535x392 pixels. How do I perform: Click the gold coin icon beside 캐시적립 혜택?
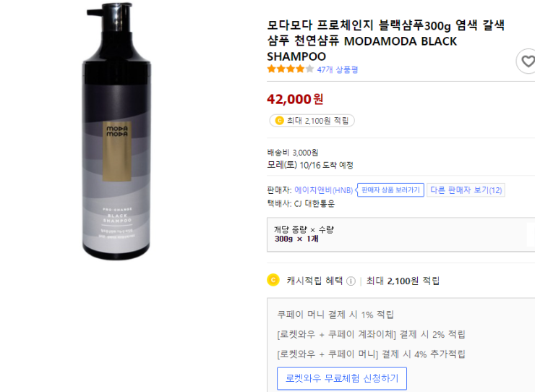click(273, 280)
